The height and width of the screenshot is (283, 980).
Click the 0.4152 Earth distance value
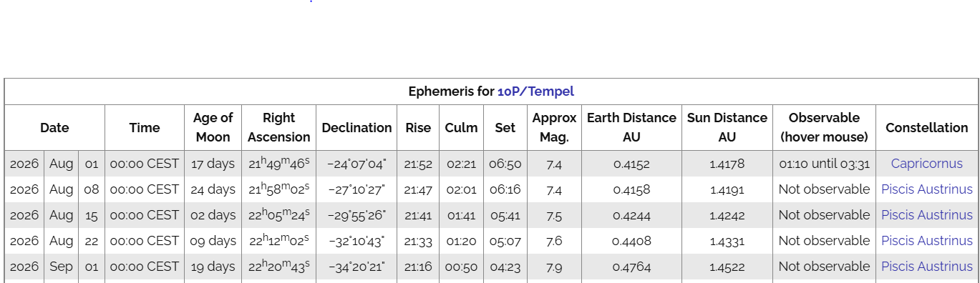(x=631, y=164)
